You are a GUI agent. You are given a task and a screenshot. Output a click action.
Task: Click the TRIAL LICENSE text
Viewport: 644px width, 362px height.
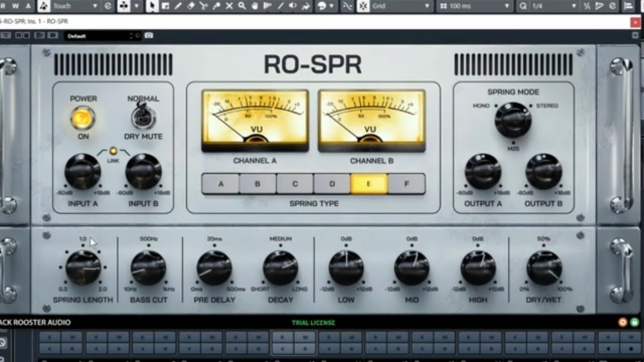(x=313, y=323)
